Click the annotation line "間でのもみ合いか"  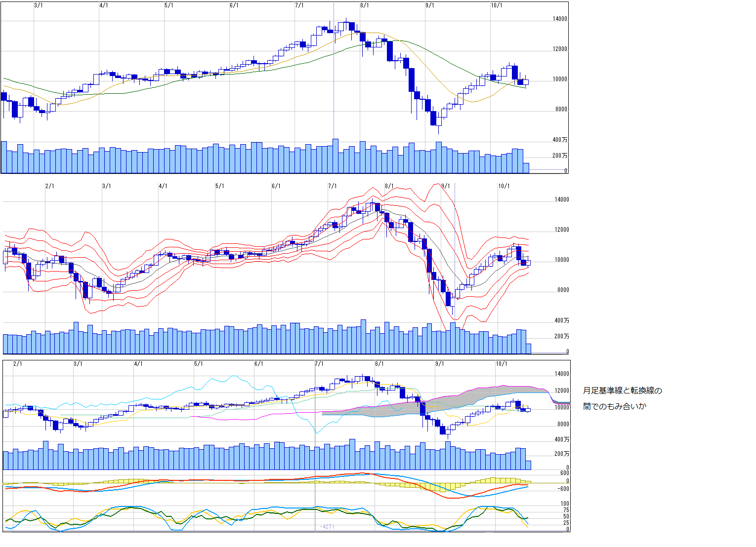[614, 407]
